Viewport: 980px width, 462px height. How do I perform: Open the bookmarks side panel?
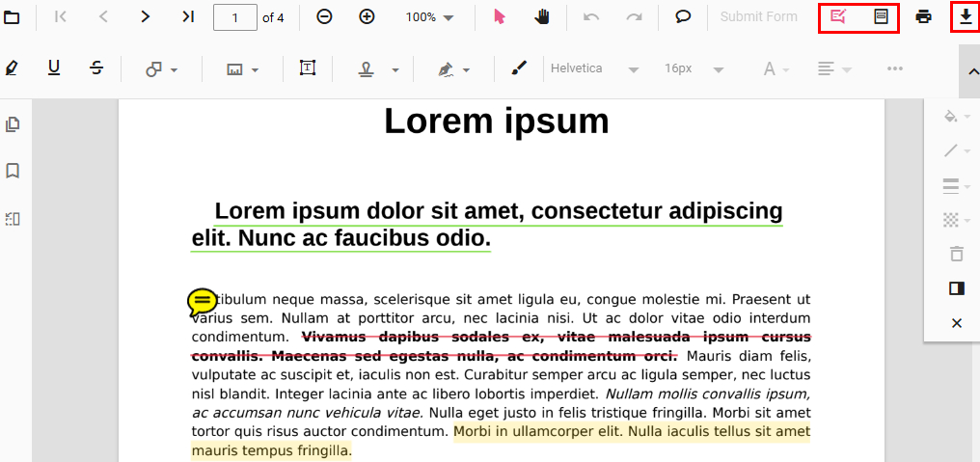coord(13,171)
